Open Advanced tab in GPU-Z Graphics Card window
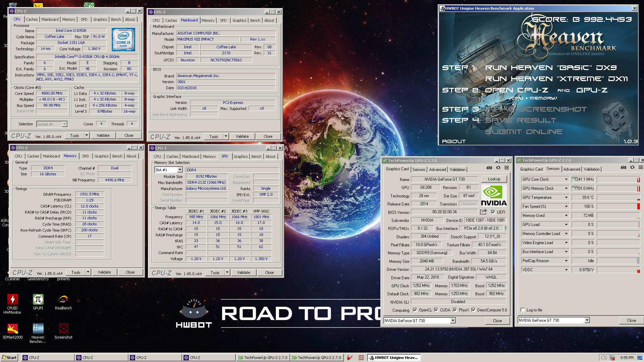This screenshot has height=362, width=644. pos(437,170)
